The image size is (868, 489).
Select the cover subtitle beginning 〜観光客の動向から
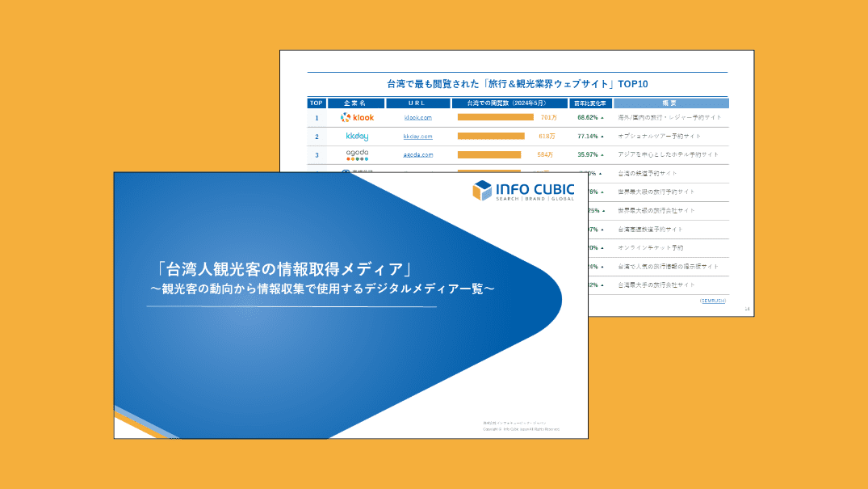point(322,289)
